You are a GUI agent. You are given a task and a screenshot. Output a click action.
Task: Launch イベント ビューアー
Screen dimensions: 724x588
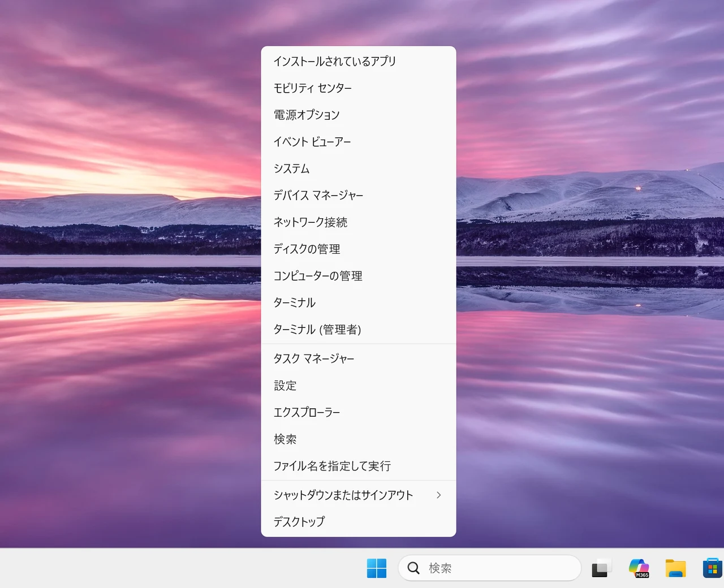[x=359, y=142]
